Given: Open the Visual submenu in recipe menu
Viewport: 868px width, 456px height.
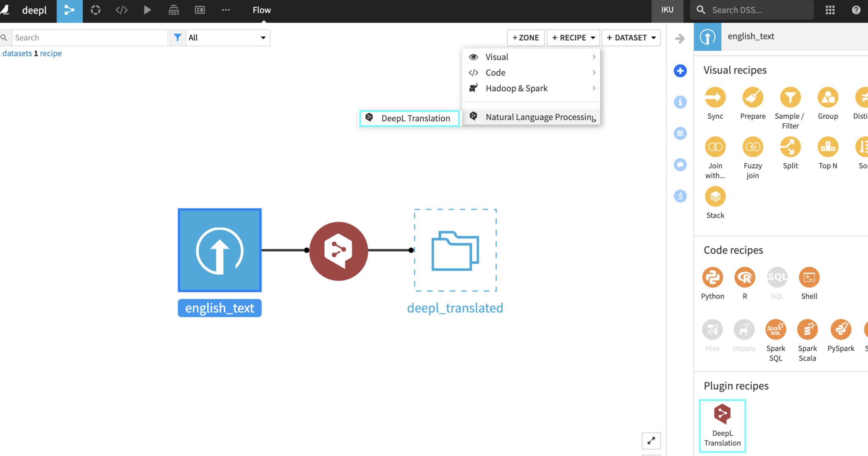Looking at the screenshot, I should [497, 56].
